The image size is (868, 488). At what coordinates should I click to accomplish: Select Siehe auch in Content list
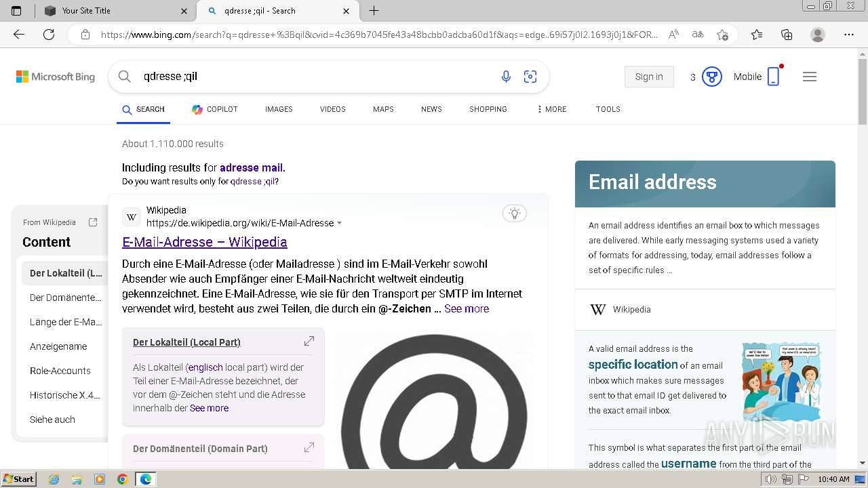click(52, 420)
